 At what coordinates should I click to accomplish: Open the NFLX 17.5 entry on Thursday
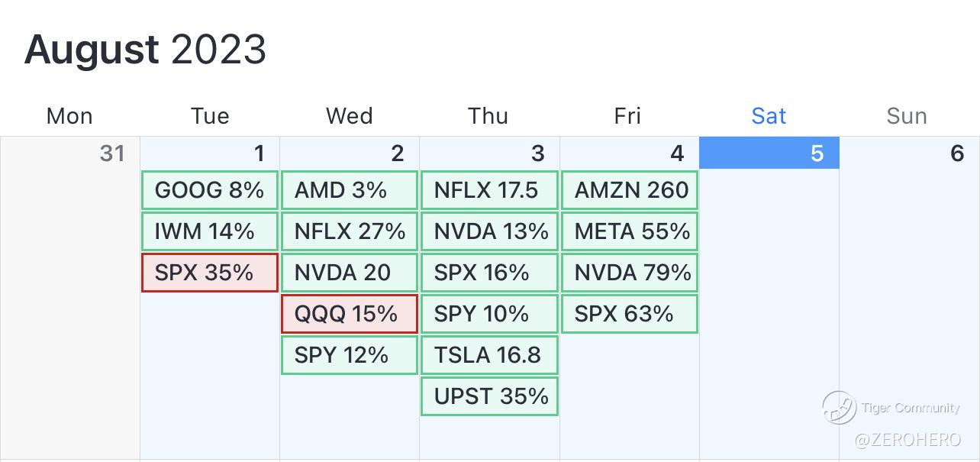489,190
